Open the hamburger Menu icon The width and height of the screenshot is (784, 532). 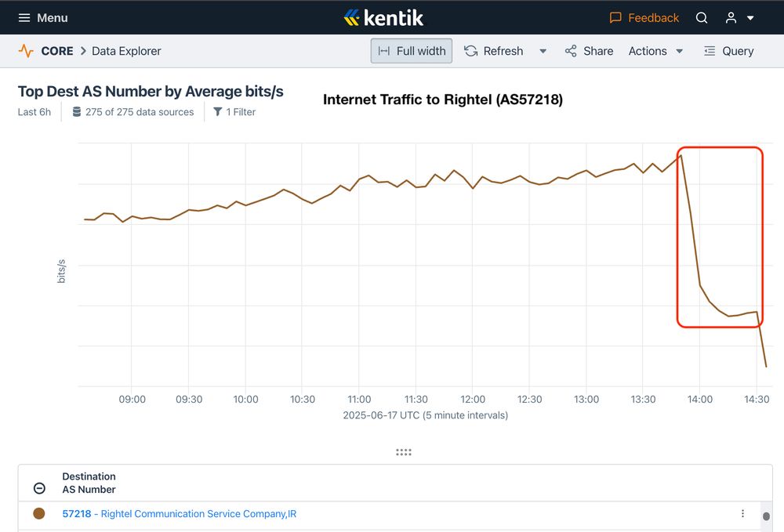[24, 18]
